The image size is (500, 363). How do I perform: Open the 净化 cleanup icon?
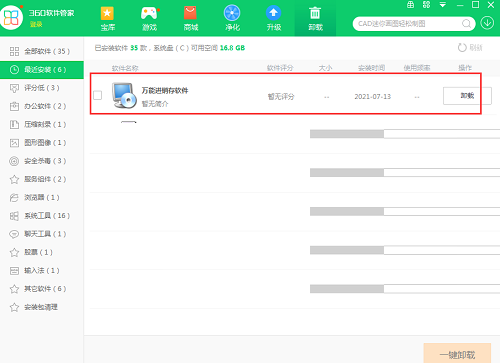coord(232,13)
